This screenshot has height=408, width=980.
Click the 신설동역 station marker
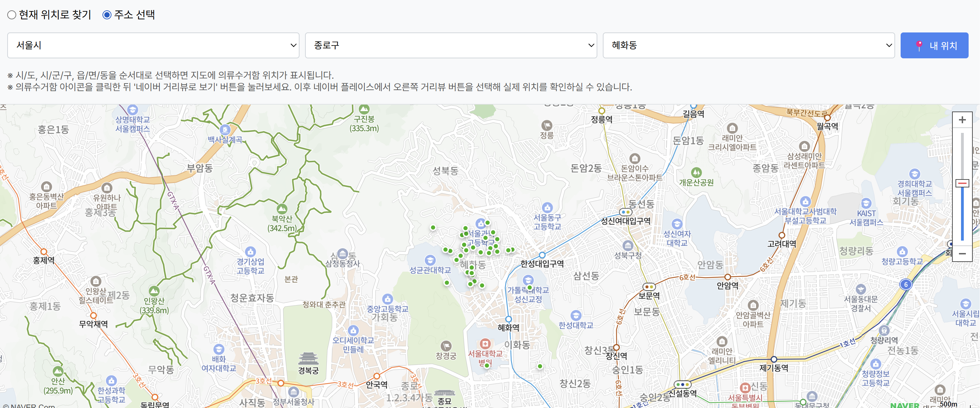click(683, 385)
